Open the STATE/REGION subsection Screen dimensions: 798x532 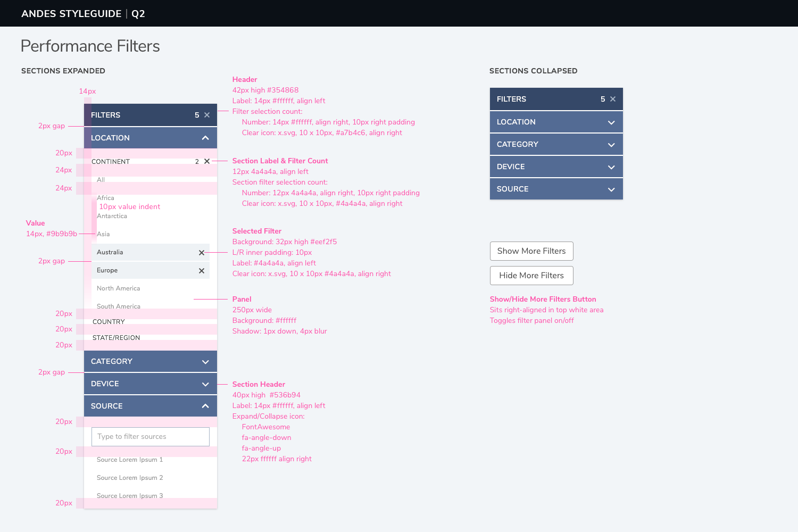tap(116, 338)
